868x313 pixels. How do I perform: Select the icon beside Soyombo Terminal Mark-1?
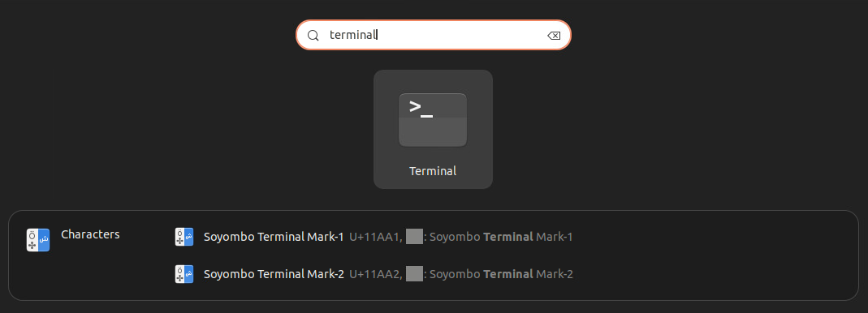click(x=184, y=237)
